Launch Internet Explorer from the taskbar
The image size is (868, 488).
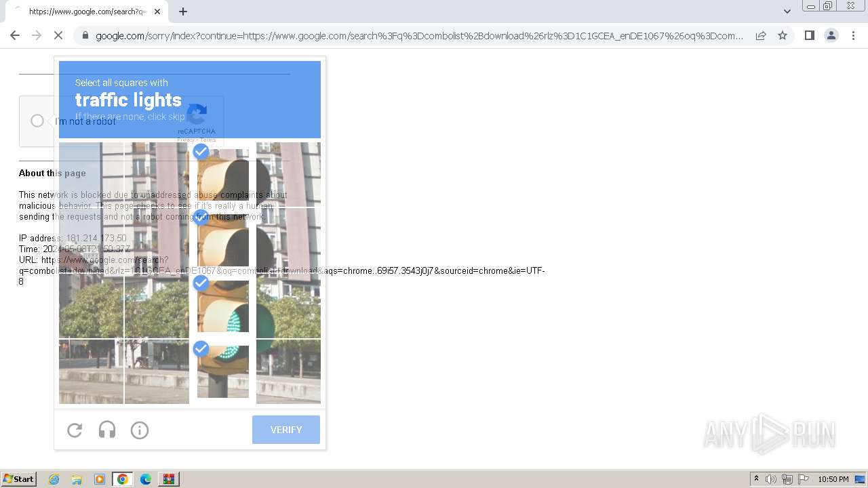click(x=54, y=479)
